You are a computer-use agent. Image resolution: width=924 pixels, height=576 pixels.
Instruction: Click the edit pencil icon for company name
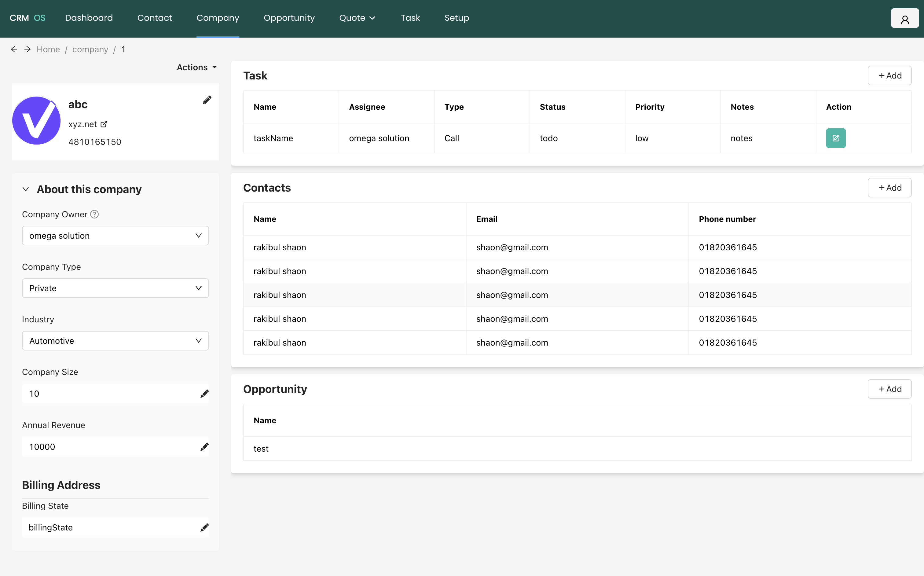[207, 100]
